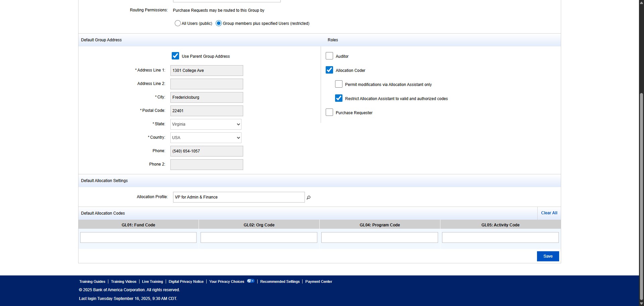The height and width of the screenshot is (306, 644).
Task: Uncheck Restrict Allocation Assistant to authorized codes
Action: click(x=339, y=98)
